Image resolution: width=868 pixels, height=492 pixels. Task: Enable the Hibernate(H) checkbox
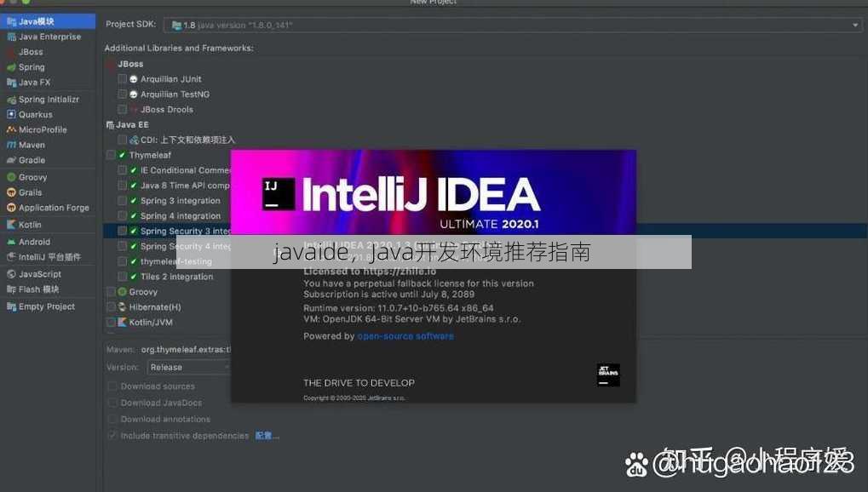112,307
